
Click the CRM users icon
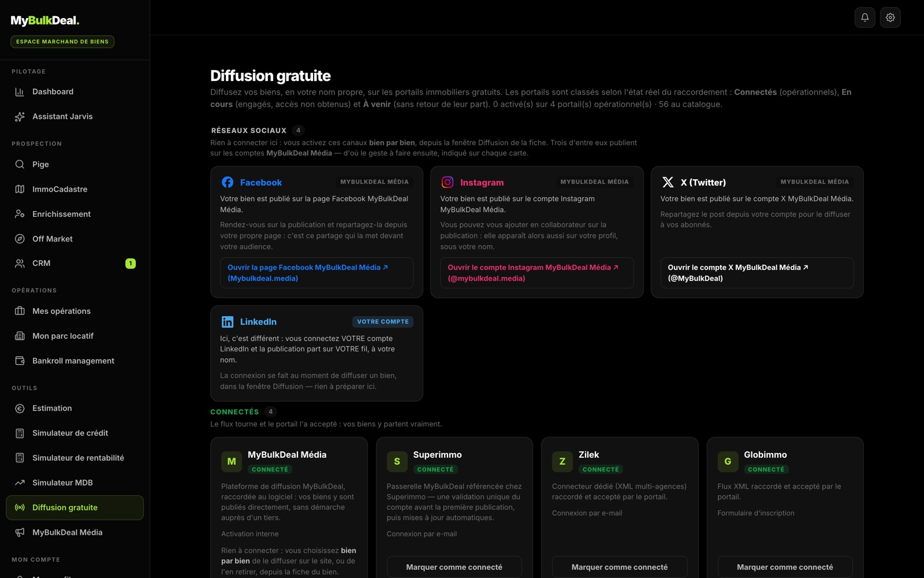click(x=20, y=264)
